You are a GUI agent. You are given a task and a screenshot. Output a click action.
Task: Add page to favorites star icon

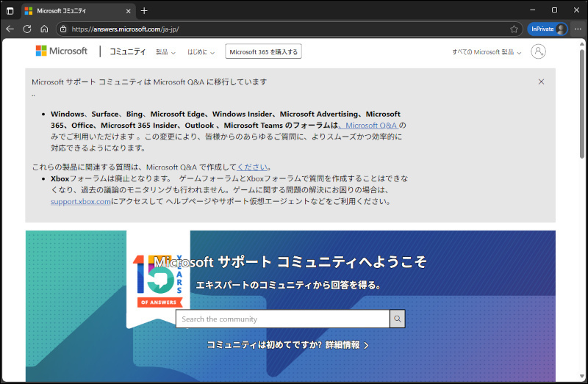pos(514,29)
